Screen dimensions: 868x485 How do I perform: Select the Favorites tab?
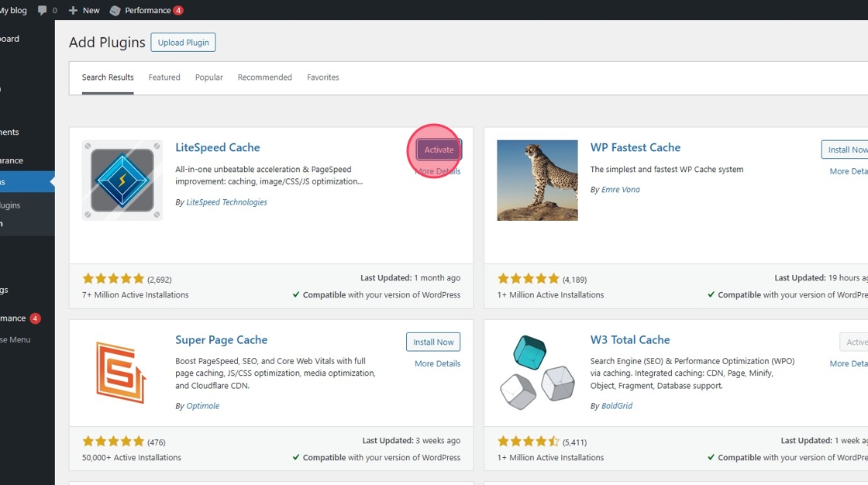323,77
